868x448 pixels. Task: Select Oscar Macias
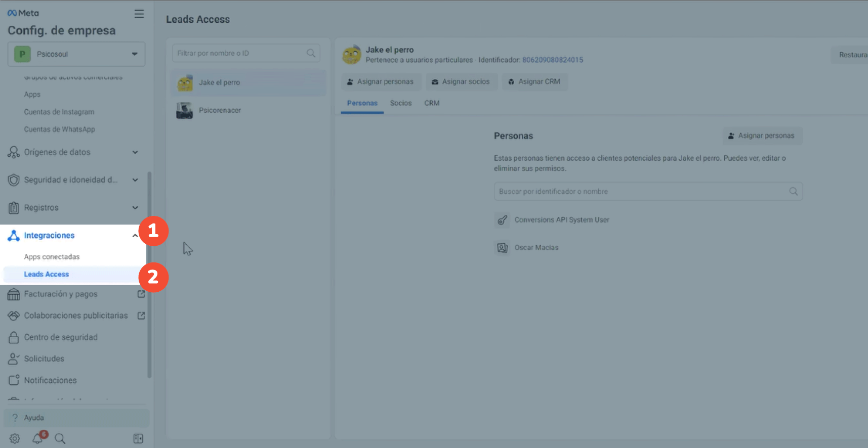pyautogui.click(x=536, y=248)
